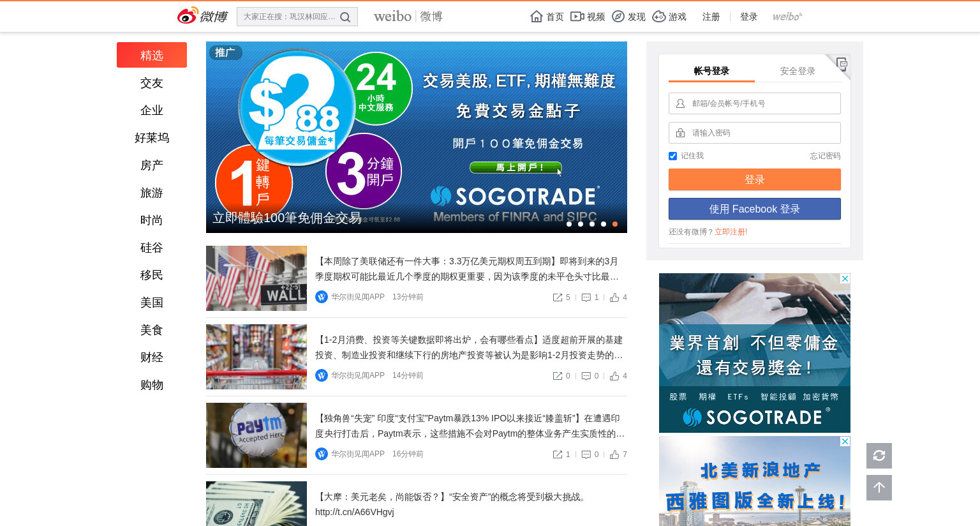Image resolution: width=980 pixels, height=526 pixels.
Task: Like the Paytm post
Action: [614, 455]
